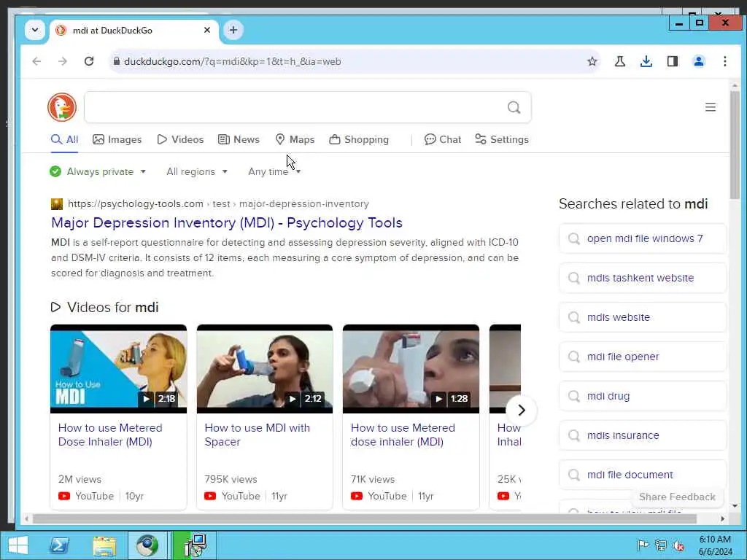Search related 'mdi file document'
Screen dimensions: 747x560
click(x=643, y=475)
